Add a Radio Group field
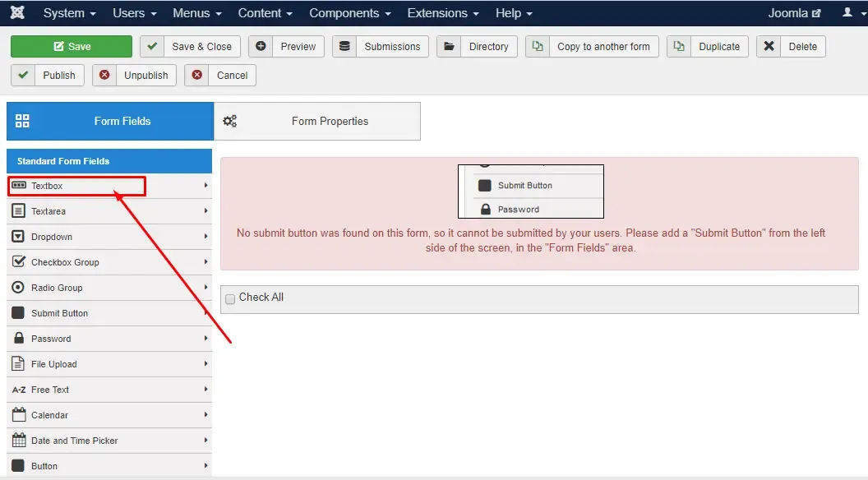 click(109, 288)
